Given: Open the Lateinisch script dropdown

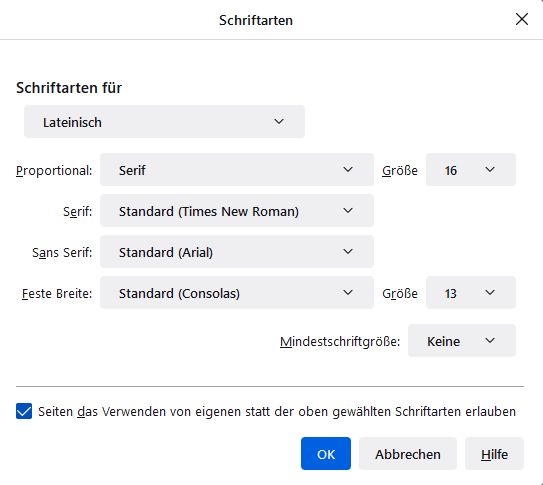Looking at the screenshot, I should click(164, 122).
